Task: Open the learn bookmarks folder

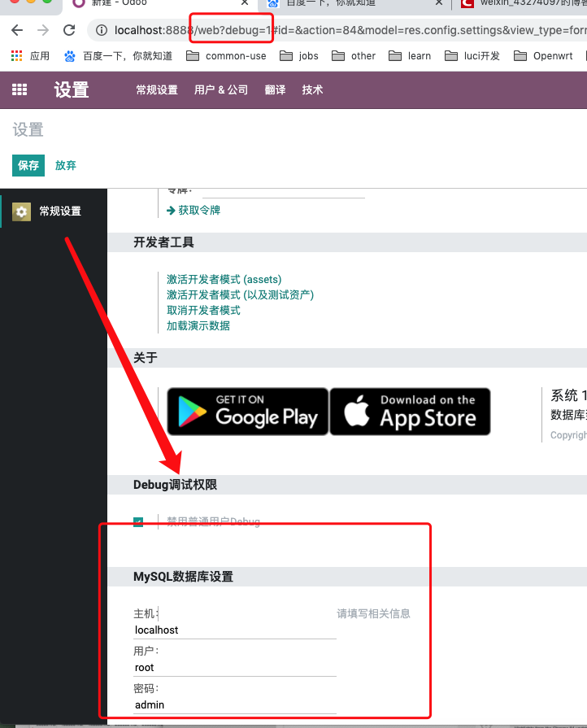Action: coord(410,56)
